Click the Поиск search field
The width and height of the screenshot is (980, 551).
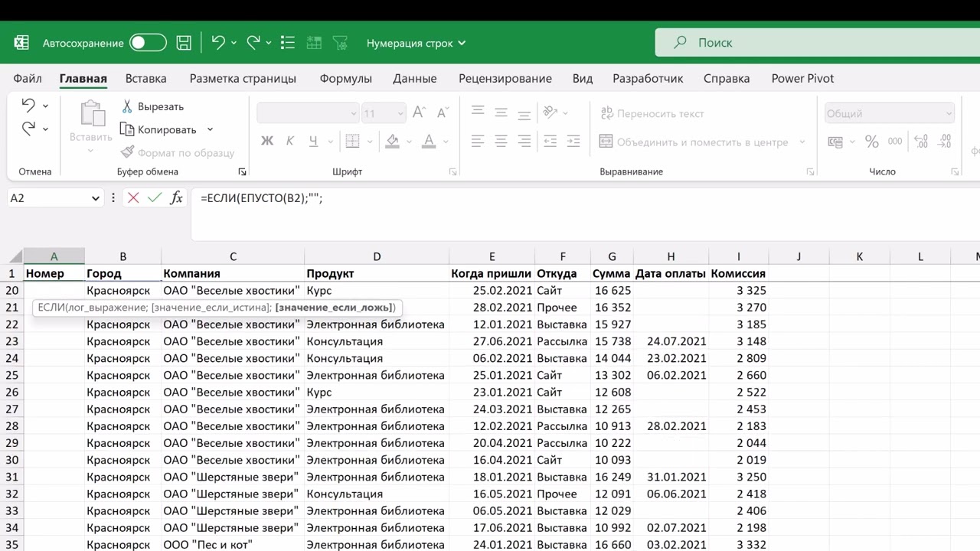tap(817, 43)
